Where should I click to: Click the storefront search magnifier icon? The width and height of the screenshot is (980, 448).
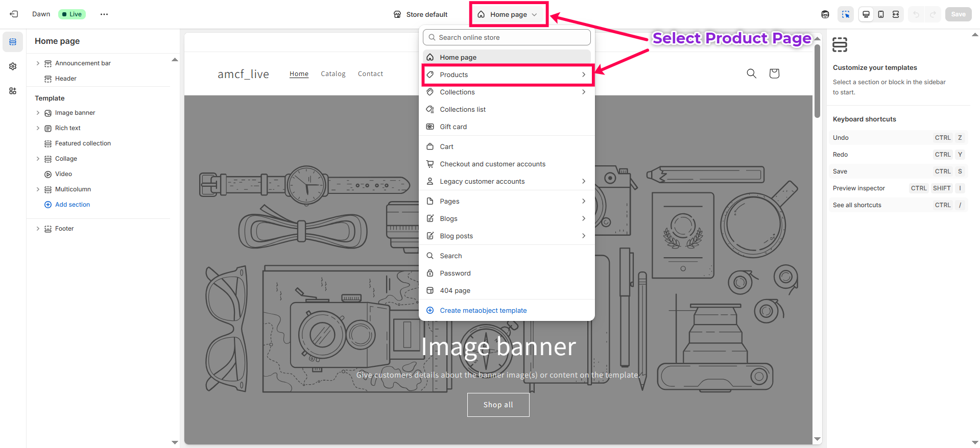click(x=751, y=73)
